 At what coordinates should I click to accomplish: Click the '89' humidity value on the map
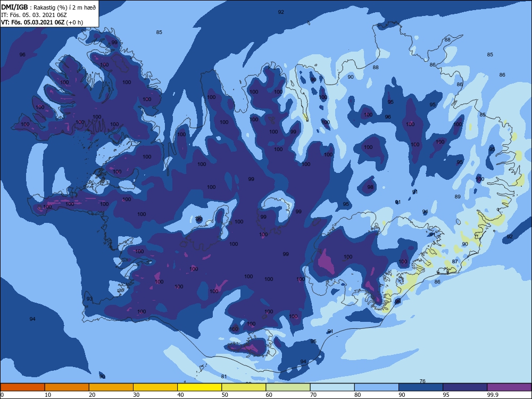pyautogui.click(x=458, y=196)
